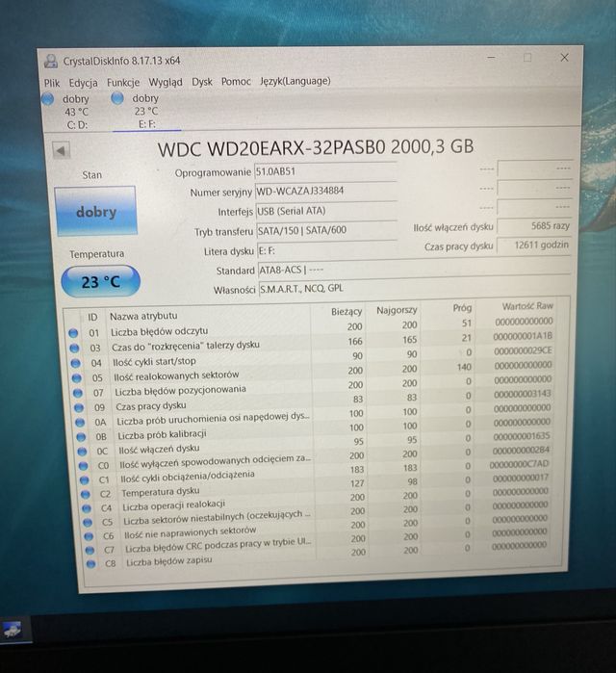Click the Nazwa atrybutu column header
This screenshot has height=673, width=616.
tap(143, 316)
